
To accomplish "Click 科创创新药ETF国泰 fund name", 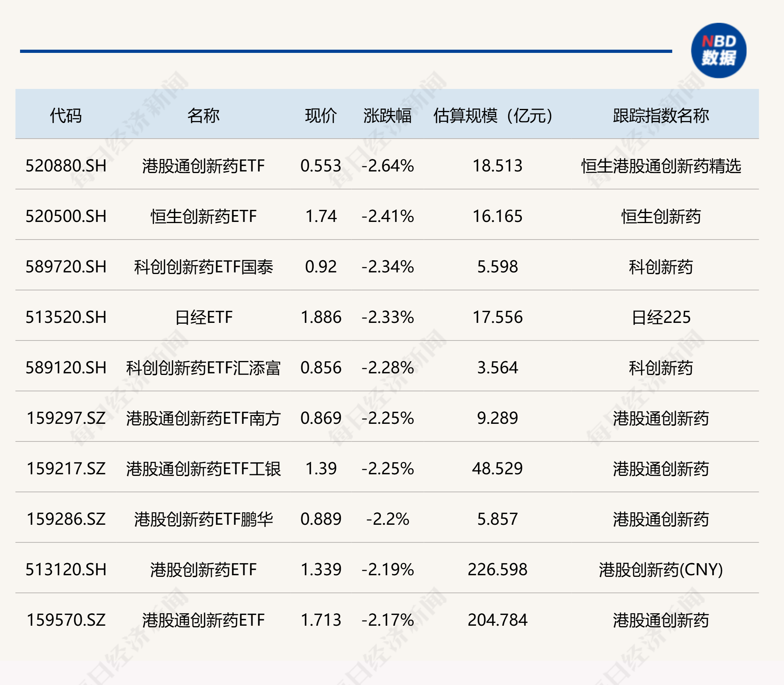I will pyautogui.click(x=203, y=267).
